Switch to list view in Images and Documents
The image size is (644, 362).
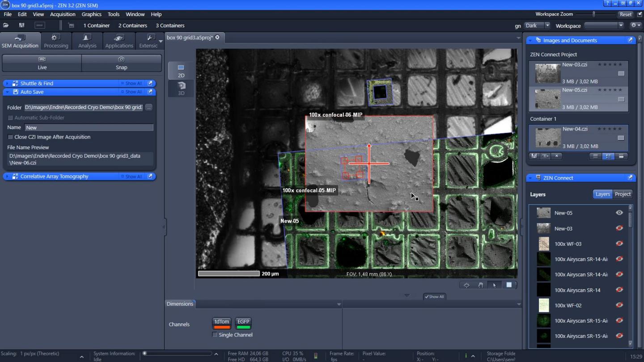(x=595, y=156)
